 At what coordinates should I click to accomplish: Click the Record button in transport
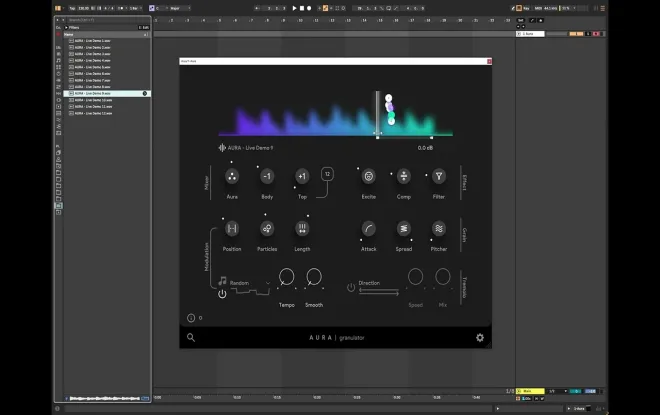[309, 8]
